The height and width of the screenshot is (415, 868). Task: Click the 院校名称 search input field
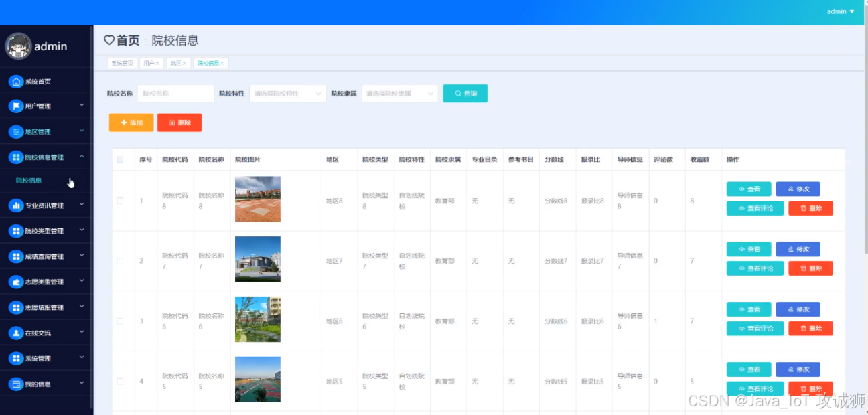point(175,94)
